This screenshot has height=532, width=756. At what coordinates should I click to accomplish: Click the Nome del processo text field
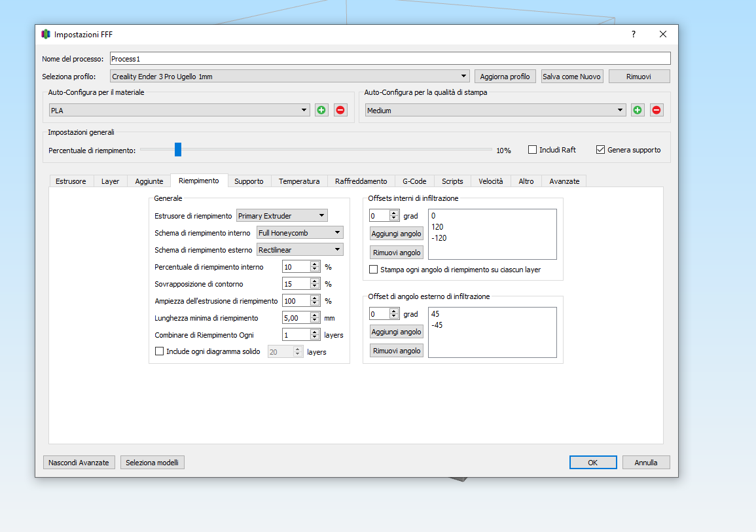click(390, 59)
